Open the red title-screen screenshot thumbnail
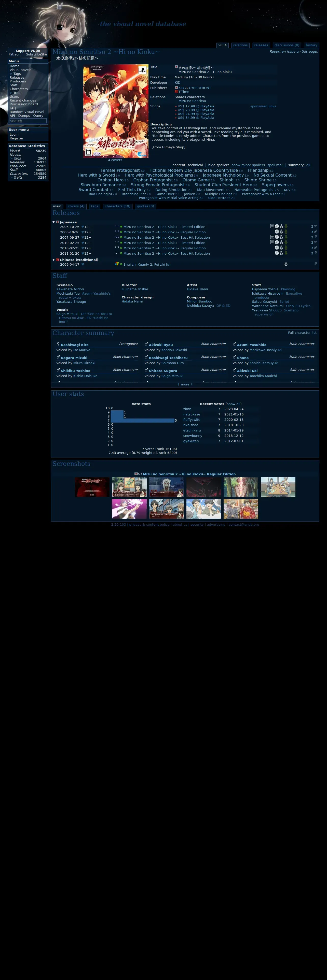The height and width of the screenshot is (980, 327). 92,487
